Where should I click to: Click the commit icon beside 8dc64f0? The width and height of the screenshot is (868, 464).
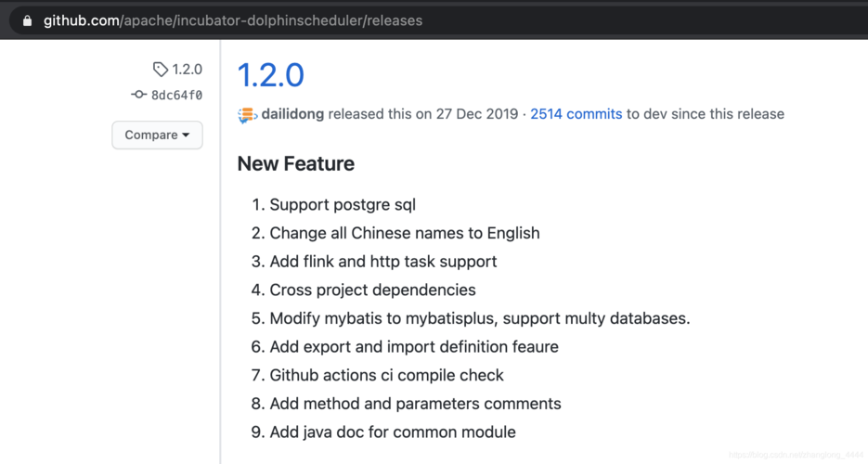pos(138,95)
